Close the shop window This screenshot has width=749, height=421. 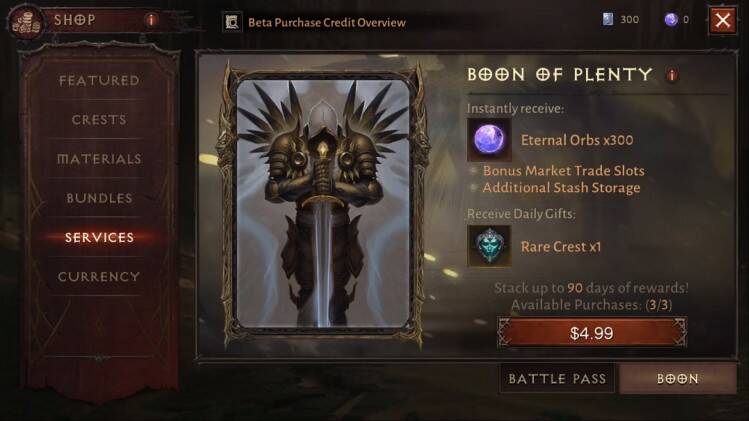pos(722,20)
